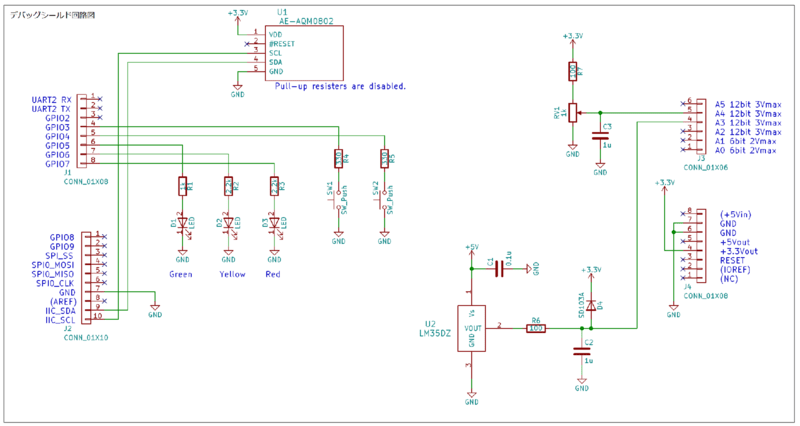Screen dimensions: 800x426
Task: Click the D4 SD103A diode symbol
Action: pyautogui.click(x=591, y=304)
